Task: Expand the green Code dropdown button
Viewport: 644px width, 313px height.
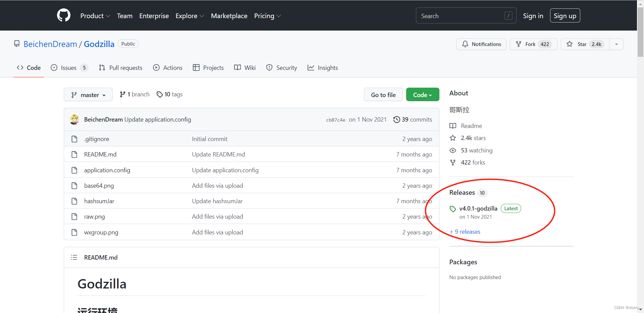Action: (423, 95)
